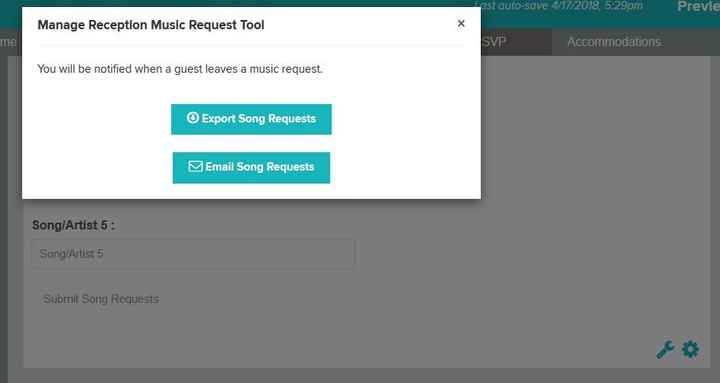Click the dialog title 'Manage Reception Music Request Tool'
This screenshot has height=383, width=720.
point(151,25)
